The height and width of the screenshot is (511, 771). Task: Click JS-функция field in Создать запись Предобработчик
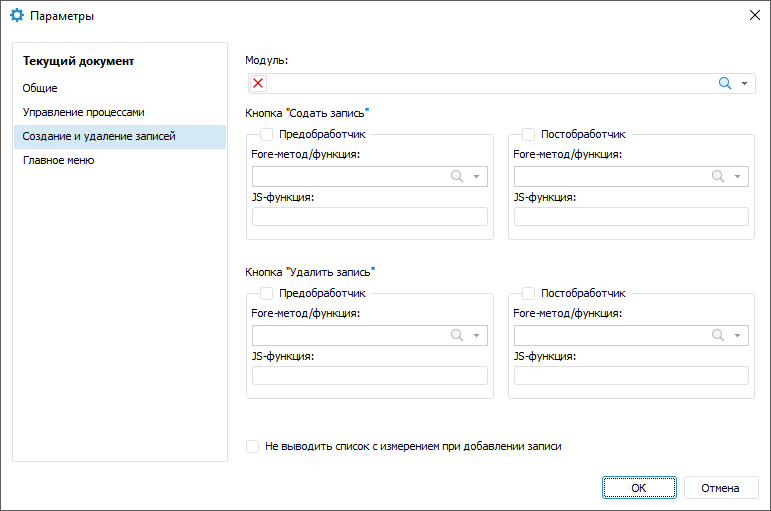click(370, 217)
